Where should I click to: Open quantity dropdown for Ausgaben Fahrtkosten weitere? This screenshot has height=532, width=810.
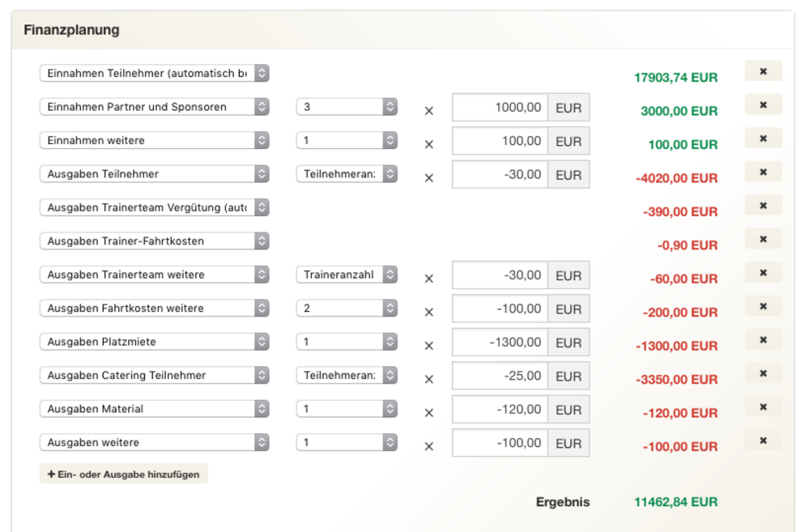347,309
